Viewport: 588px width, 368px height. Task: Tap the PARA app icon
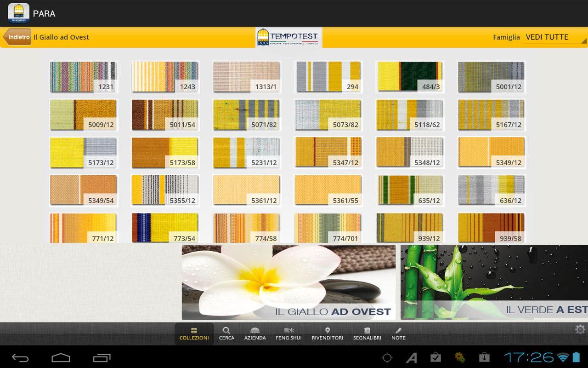[18, 13]
